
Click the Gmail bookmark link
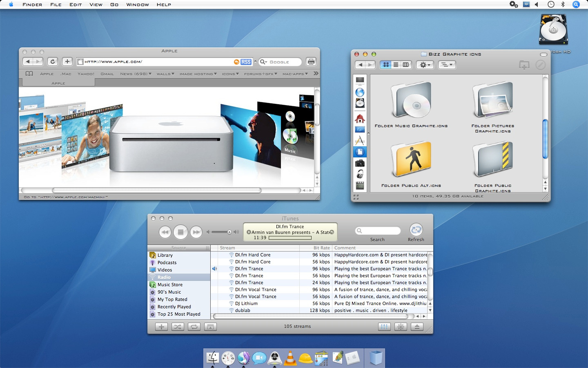point(107,74)
